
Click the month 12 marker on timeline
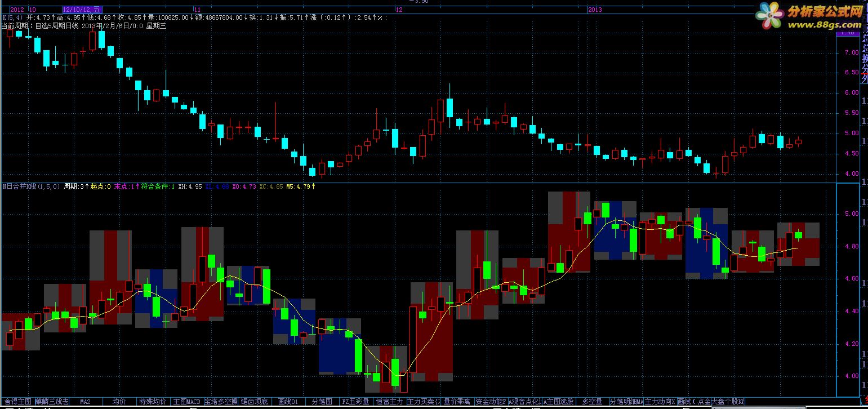pos(399,10)
